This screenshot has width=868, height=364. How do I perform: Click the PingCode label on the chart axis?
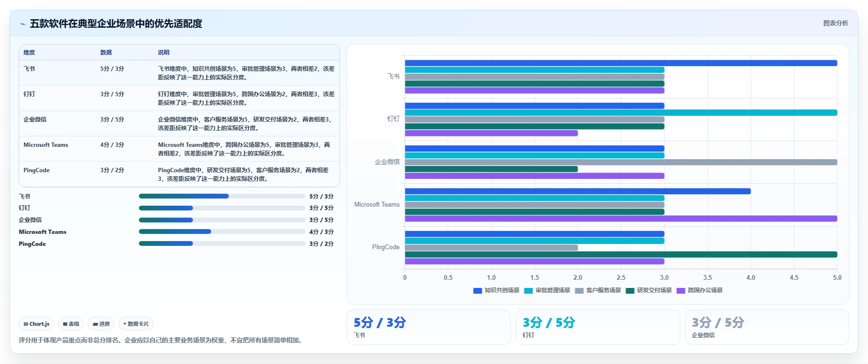[386, 247]
